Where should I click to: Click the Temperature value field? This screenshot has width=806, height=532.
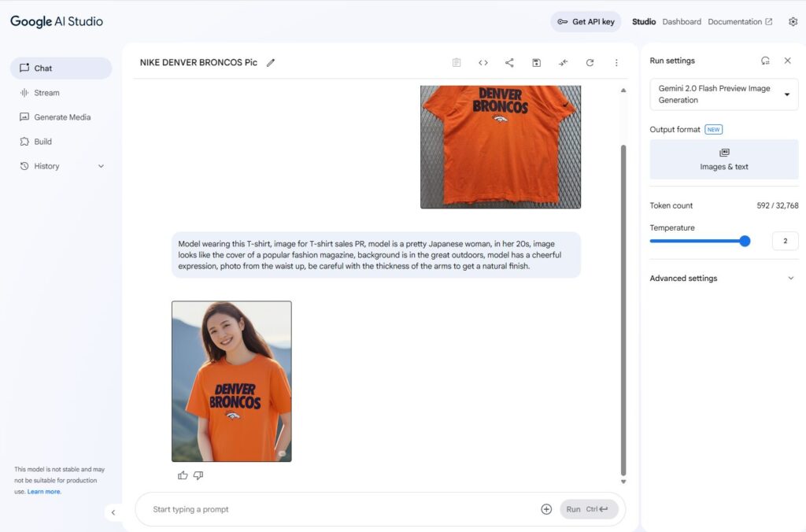coord(785,241)
